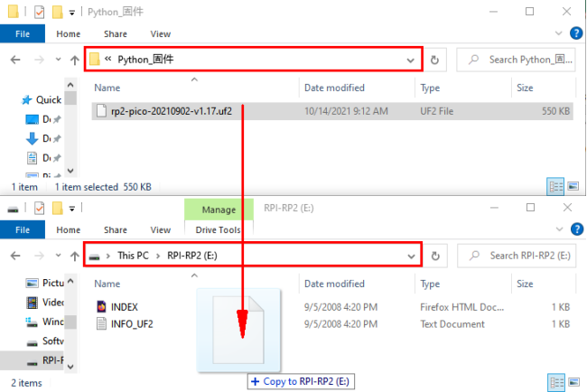587x392 pixels.
Task: Open help in Python_固件 window
Action: coord(576,33)
